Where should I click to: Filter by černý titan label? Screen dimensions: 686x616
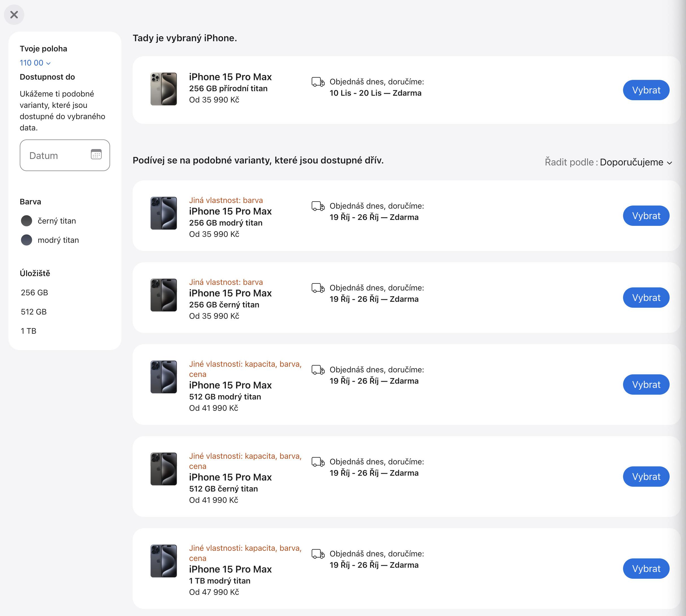57,221
